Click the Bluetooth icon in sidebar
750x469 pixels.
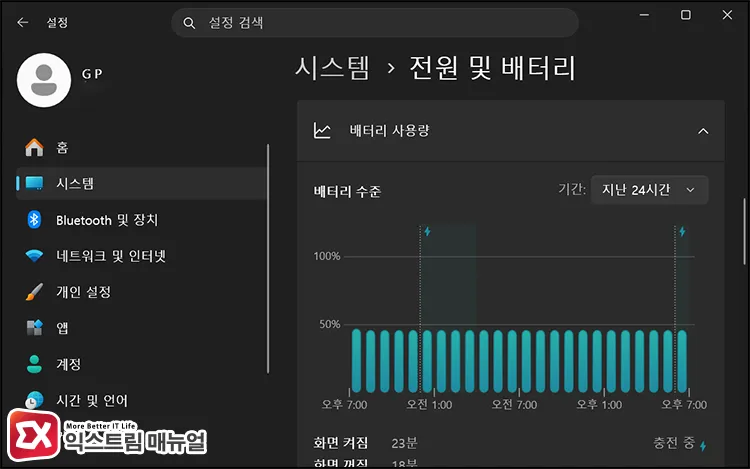click(x=34, y=220)
